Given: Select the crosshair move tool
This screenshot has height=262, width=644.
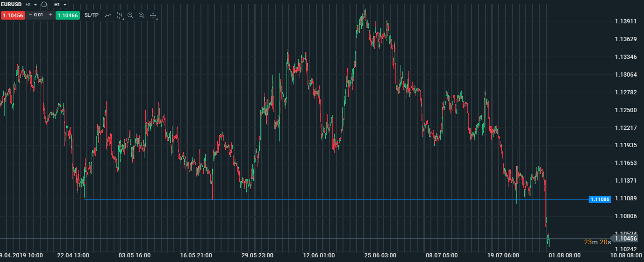Looking at the screenshot, I should (153, 15).
